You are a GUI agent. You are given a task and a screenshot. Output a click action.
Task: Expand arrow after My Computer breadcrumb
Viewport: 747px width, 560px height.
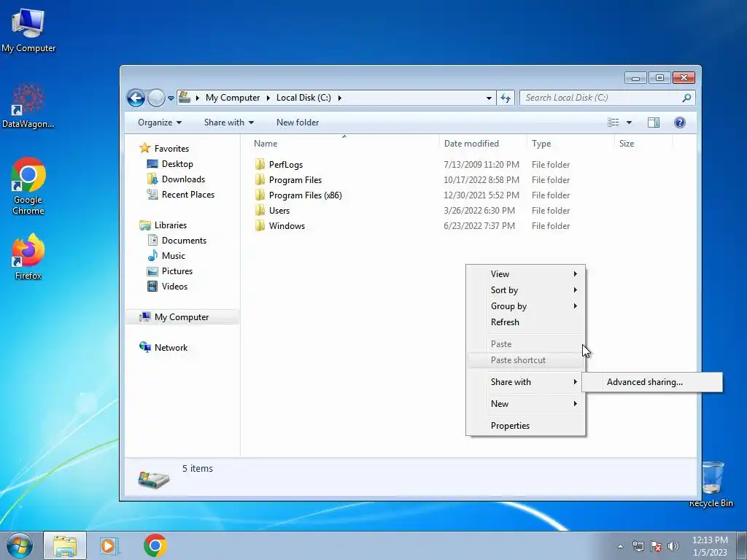pos(268,98)
